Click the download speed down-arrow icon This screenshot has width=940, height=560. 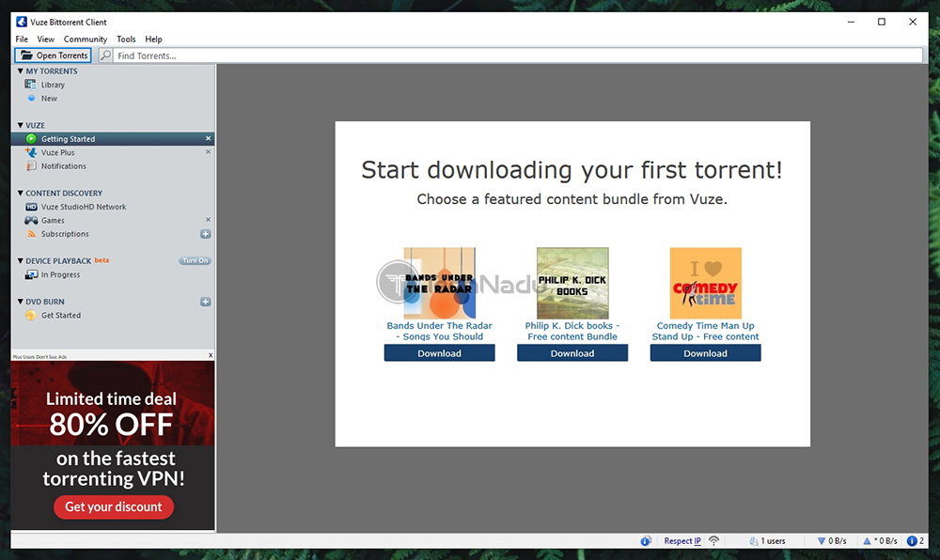tap(822, 541)
